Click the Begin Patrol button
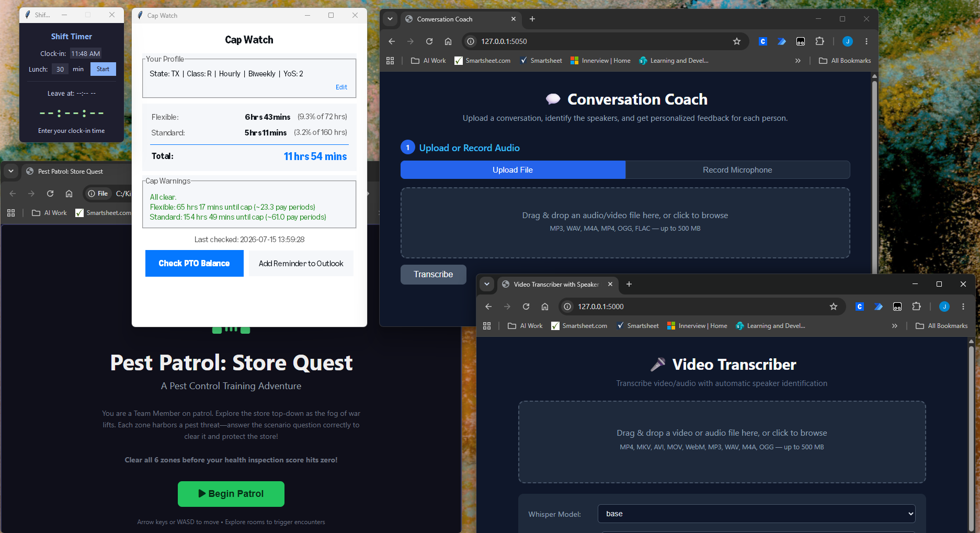This screenshot has width=980, height=533. (x=231, y=494)
